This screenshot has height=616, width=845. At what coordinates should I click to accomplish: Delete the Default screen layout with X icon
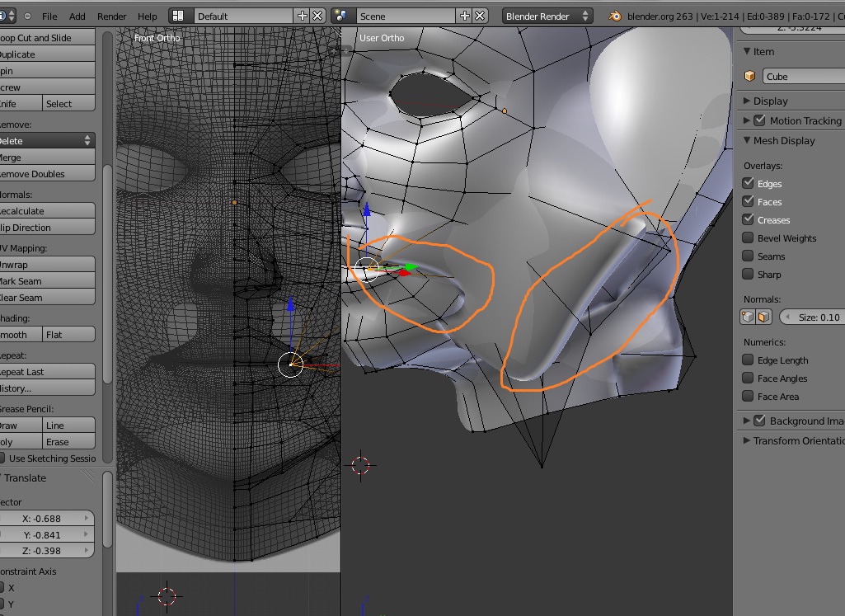coord(317,16)
